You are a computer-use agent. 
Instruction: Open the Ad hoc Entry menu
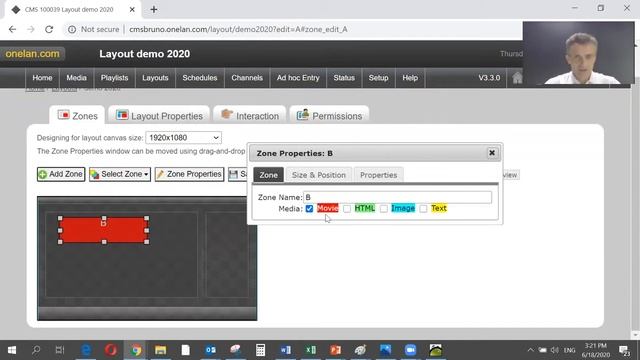[x=298, y=78]
